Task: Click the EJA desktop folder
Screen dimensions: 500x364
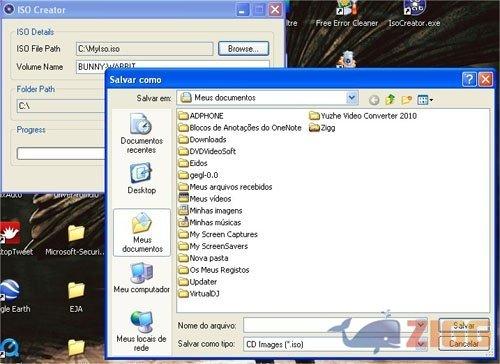Action: click(76, 297)
